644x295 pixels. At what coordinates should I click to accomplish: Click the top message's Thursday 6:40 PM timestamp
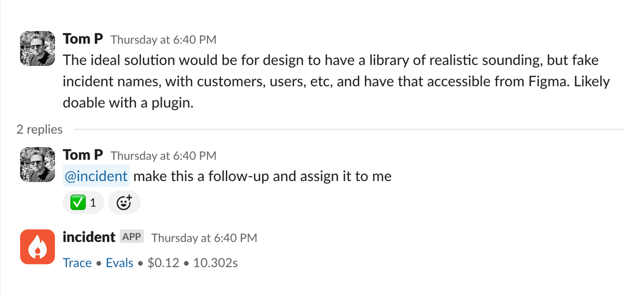[164, 40]
